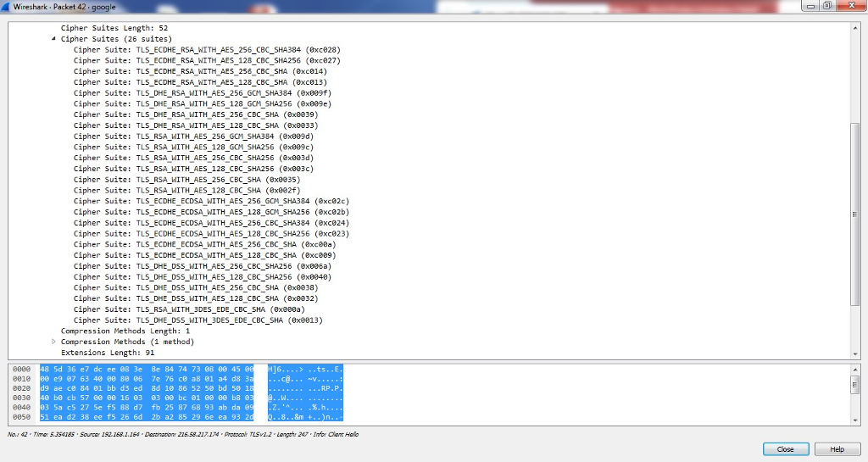This screenshot has height=462, width=868.
Task: Select the Compression Methods Length: 1 row
Action: (x=125, y=331)
